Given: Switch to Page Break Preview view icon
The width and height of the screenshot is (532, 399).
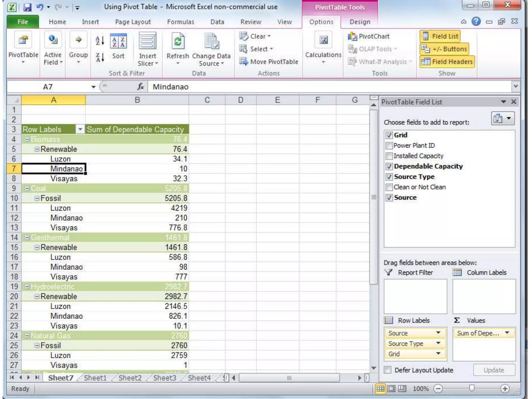Looking at the screenshot, I should point(402,389).
